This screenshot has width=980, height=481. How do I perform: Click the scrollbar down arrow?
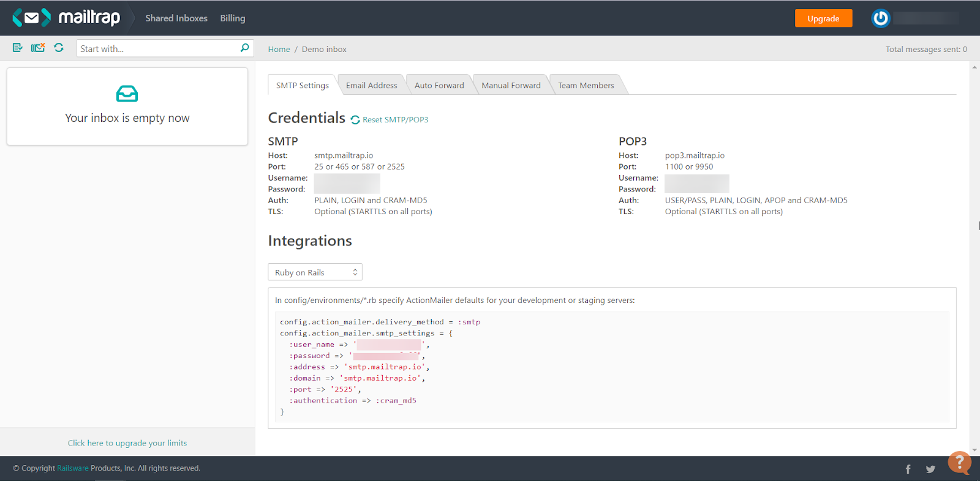click(974, 450)
